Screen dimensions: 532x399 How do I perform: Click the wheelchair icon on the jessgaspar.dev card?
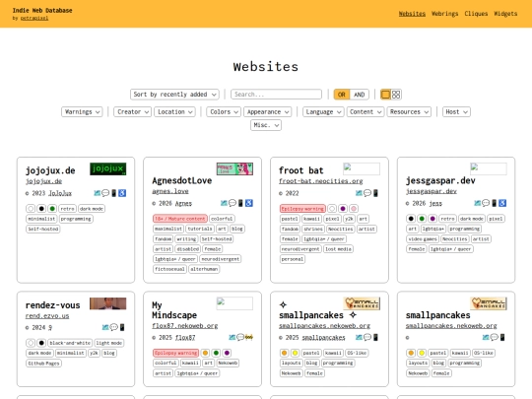point(502,203)
